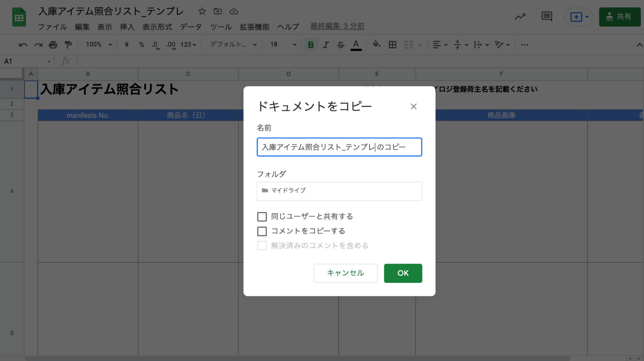Dismiss the dialog with キャンセル
This screenshot has height=361, width=644.
point(345,273)
